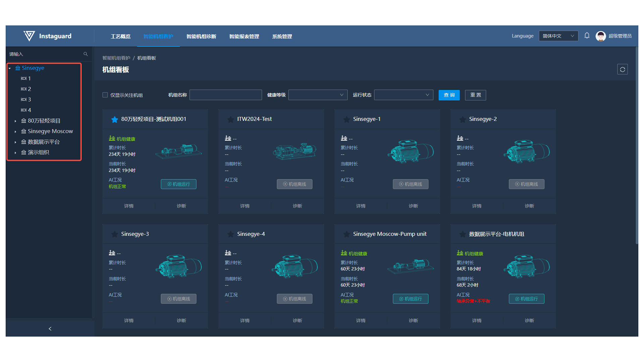Click the pump image on ITW2024-Test card
The width and height of the screenshot is (644, 362).
point(294,151)
